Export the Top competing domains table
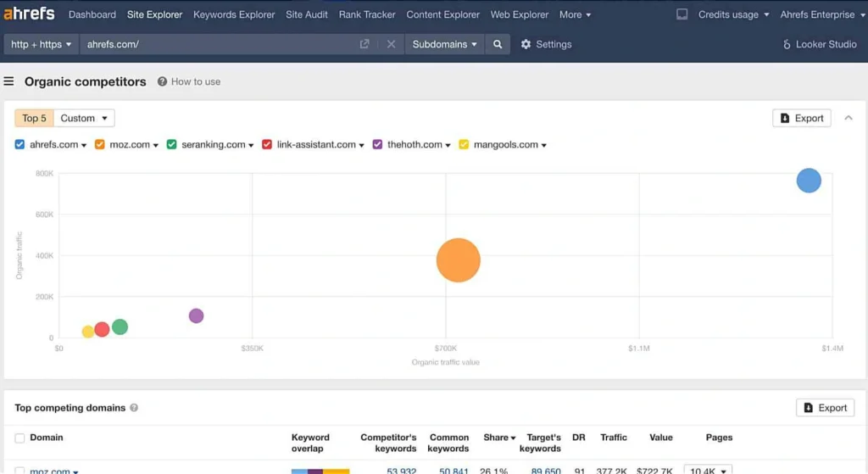 (826, 408)
